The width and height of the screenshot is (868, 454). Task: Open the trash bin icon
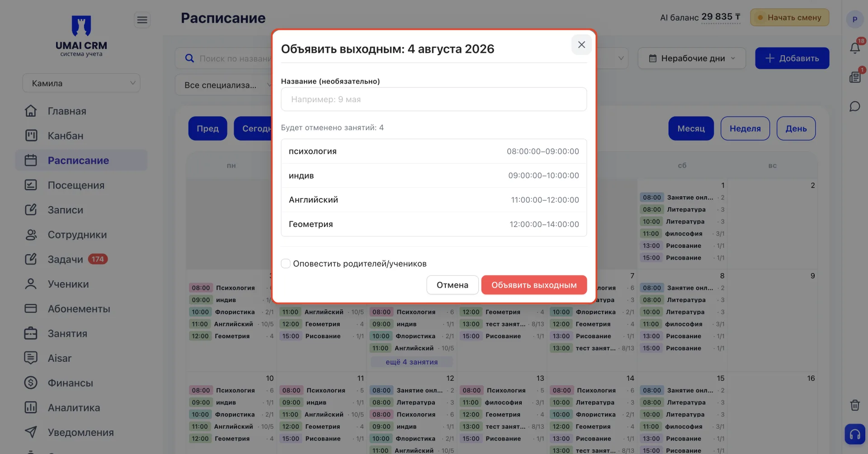click(854, 405)
